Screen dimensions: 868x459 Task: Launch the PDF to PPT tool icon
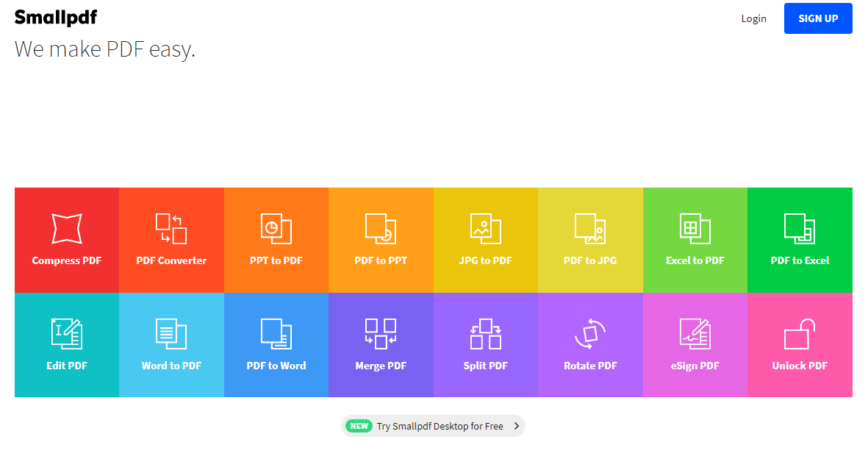[x=381, y=229]
